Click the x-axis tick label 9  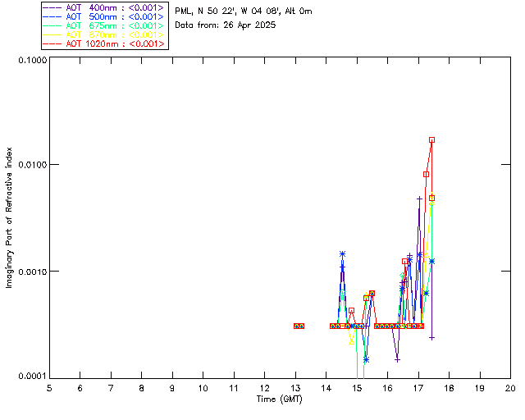tap(172, 388)
